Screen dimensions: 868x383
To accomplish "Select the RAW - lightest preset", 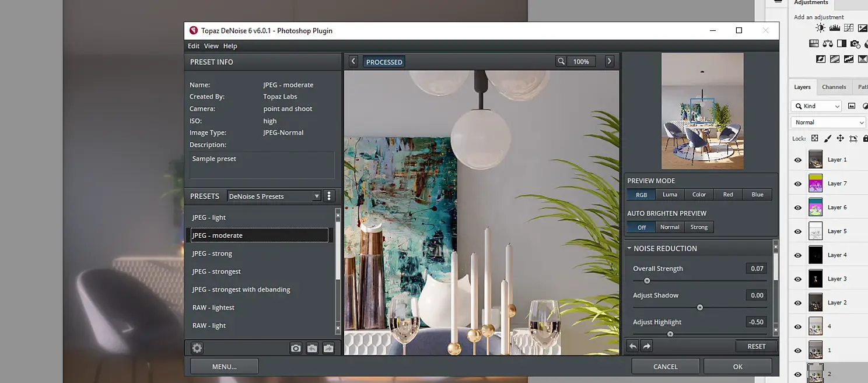I will [x=260, y=307].
